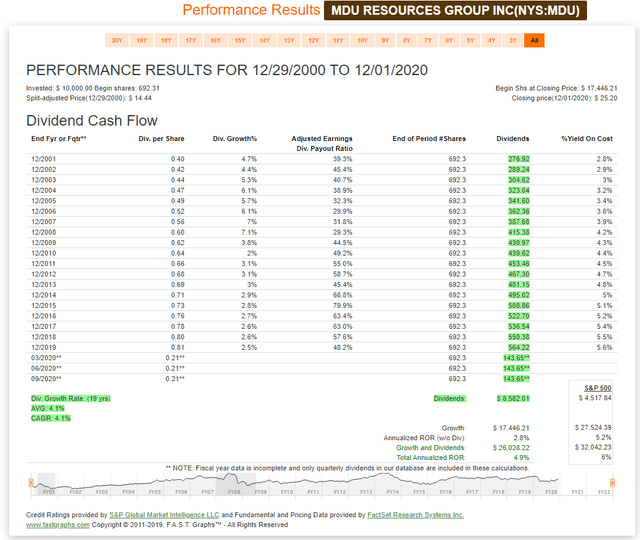Click the $ 4,517.84 S&P 500 dividends value
Image resolution: width=640 pixels, height=540 pixels.
(x=595, y=398)
